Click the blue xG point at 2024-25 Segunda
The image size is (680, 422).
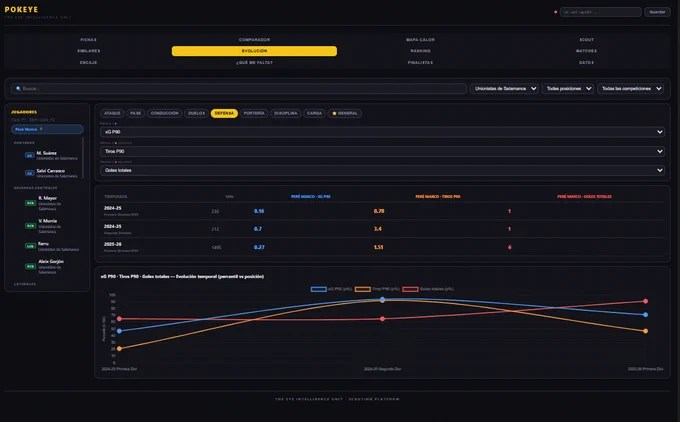[x=382, y=299]
